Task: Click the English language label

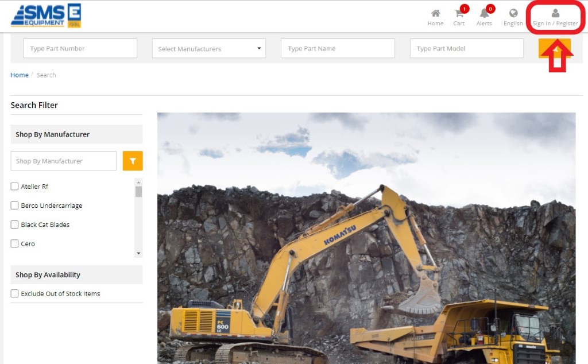Action: click(513, 23)
